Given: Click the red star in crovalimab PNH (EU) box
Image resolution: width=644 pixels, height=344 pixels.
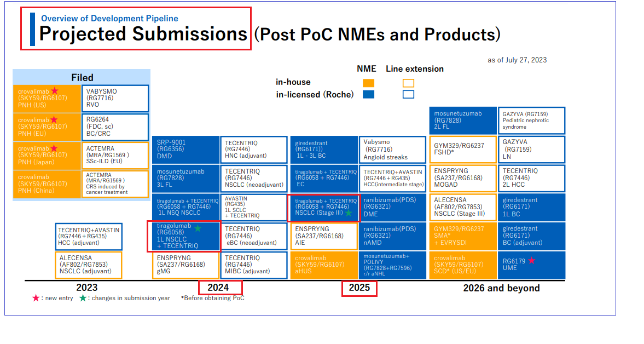Looking at the screenshot, I should 55,119.
